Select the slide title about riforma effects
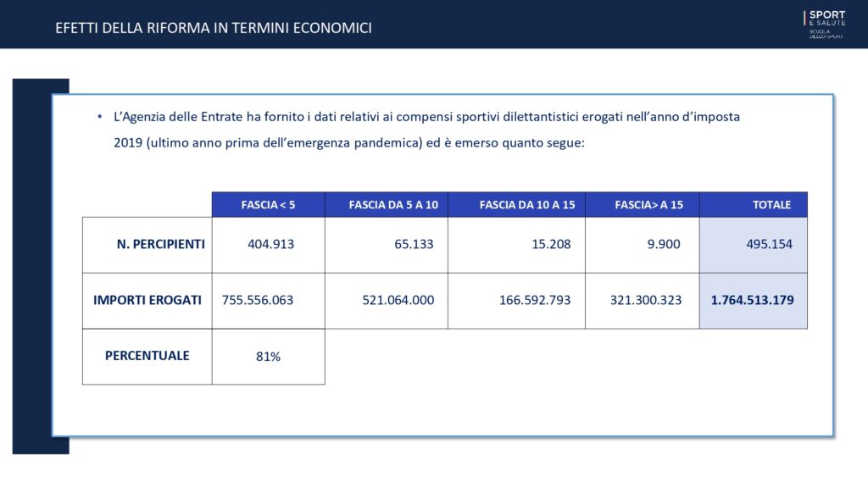Screen dimensions: 868x488 [214, 28]
